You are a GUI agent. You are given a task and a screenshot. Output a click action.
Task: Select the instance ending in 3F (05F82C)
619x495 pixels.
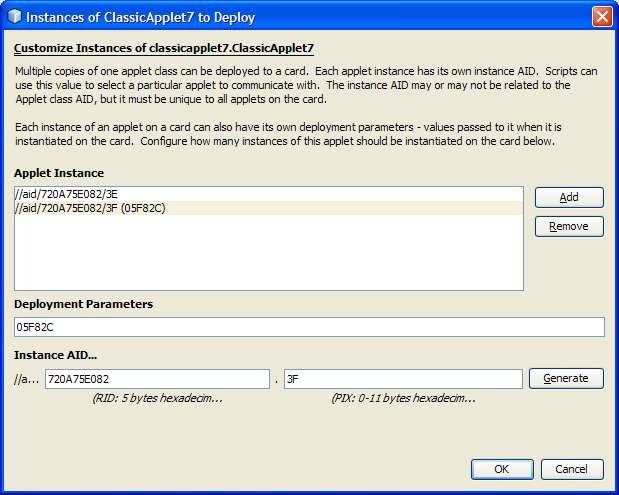90,208
